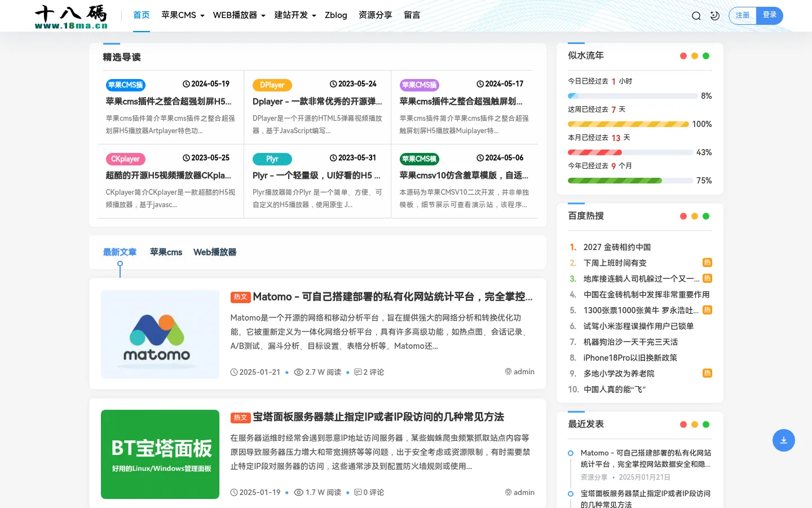Open 资源分享 in the navigation bar
The image size is (812, 508).
click(x=376, y=15)
